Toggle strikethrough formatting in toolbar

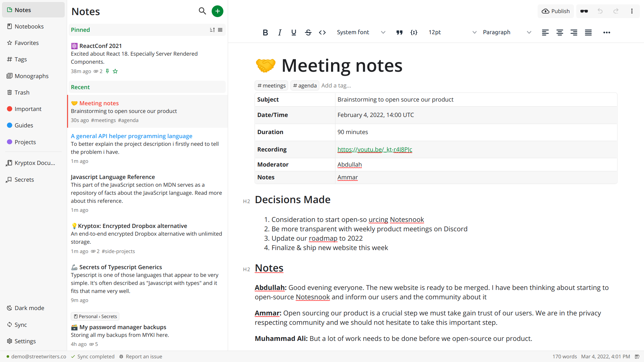coord(308,33)
